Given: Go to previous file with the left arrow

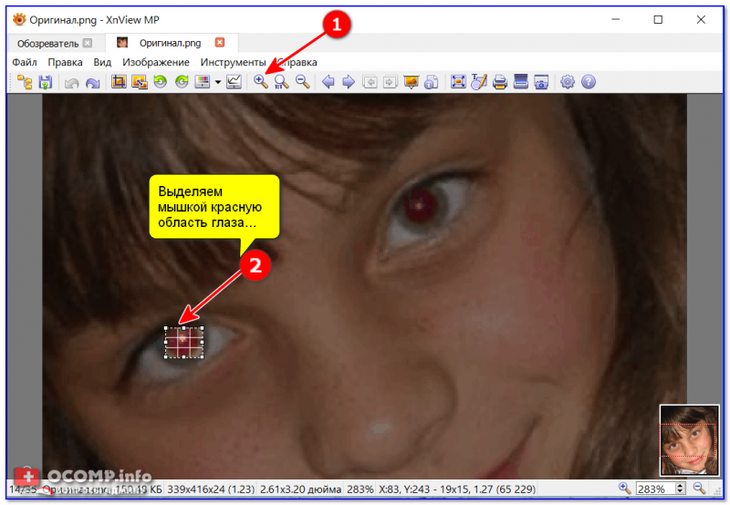Looking at the screenshot, I should point(328,82).
